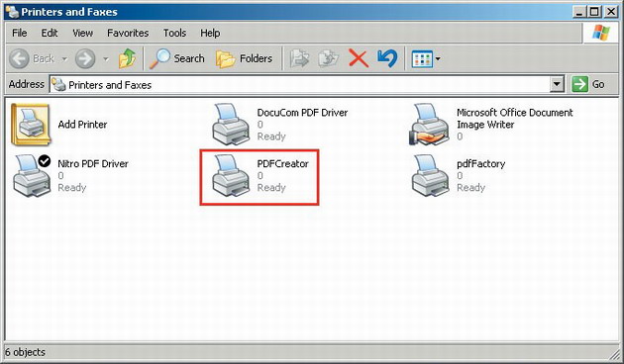The width and height of the screenshot is (624, 364).
Task: Open the Search pane
Action: [x=177, y=58]
